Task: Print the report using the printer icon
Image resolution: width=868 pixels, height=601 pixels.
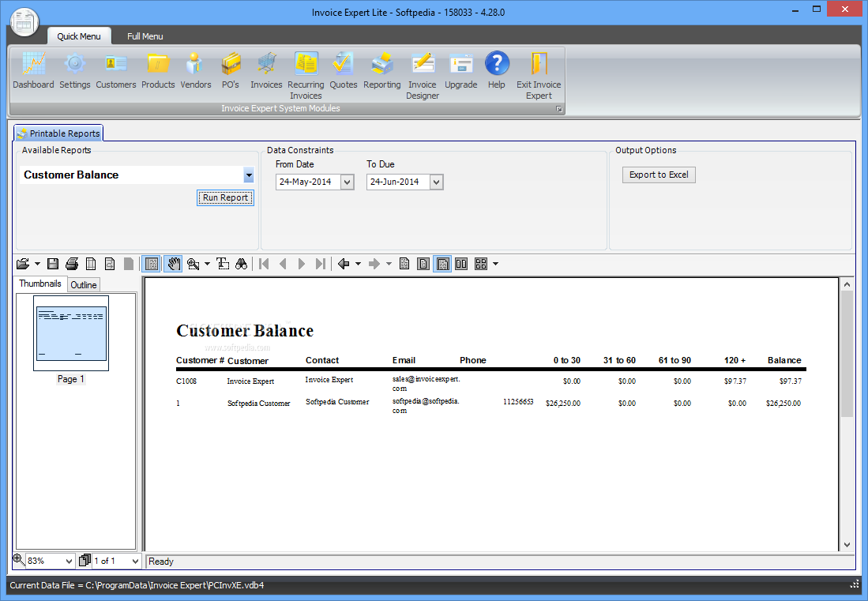Action: (x=72, y=264)
